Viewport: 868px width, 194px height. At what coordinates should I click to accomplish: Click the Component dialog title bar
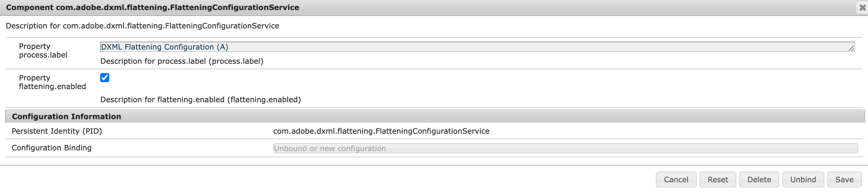point(153,8)
